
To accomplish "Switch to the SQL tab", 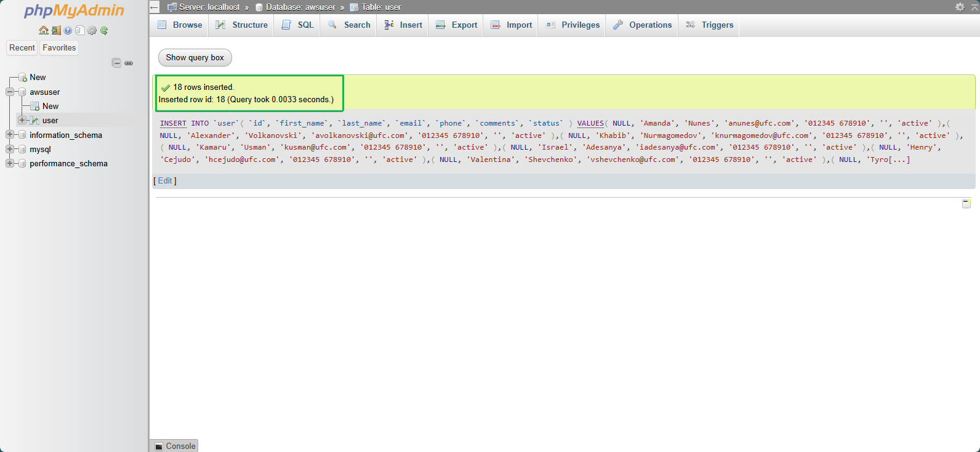I will point(297,25).
